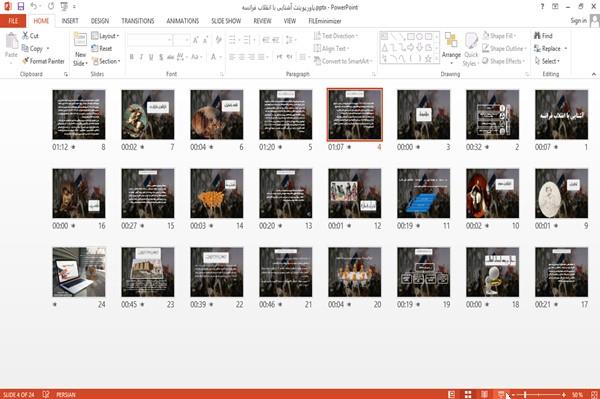Open the Replace dropdown arrow
Screen dimensions: 600x399
(566, 49)
